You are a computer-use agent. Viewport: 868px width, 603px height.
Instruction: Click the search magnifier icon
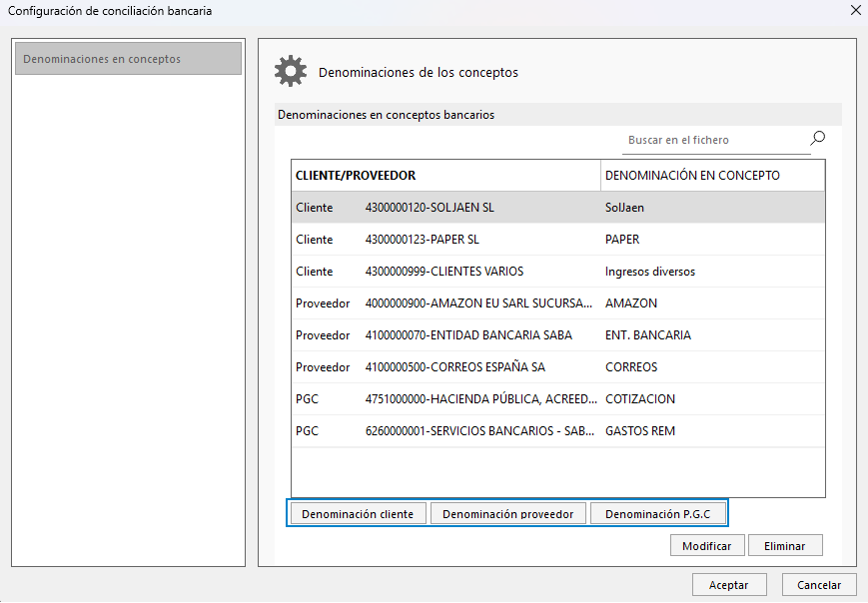818,138
